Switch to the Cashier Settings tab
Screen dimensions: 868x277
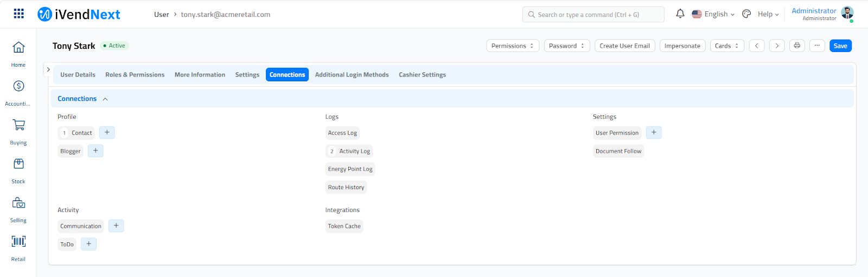point(422,75)
